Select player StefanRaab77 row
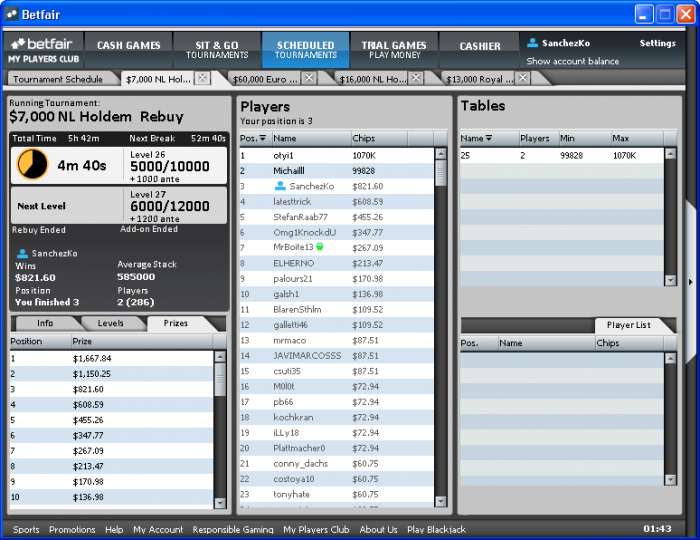 click(x=337, y=217)
